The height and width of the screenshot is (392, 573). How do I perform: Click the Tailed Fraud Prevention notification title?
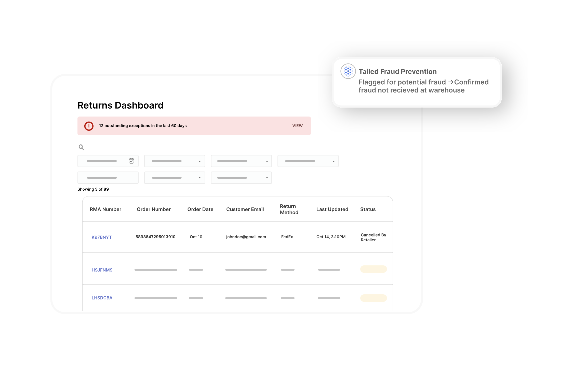coord(397,72)
